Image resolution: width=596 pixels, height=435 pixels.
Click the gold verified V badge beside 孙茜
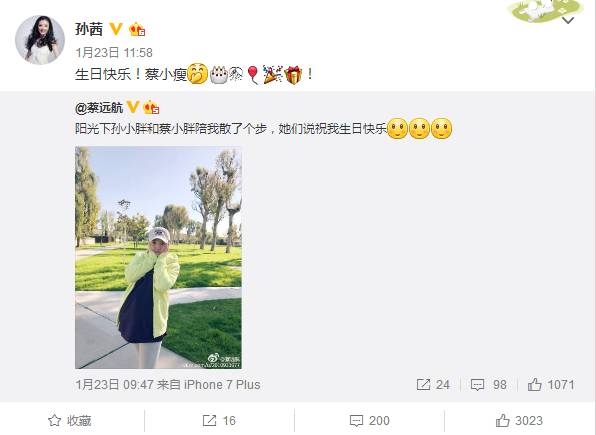coord(116,29)
